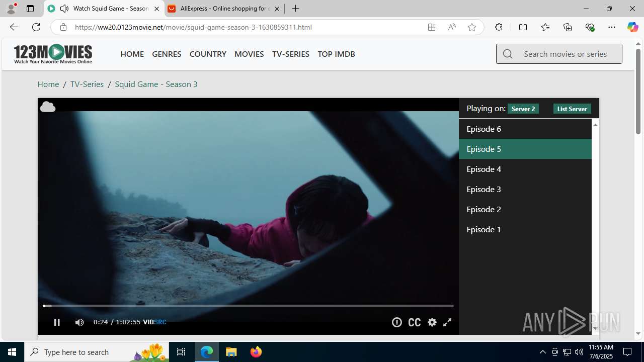Screen dimensions: 644x362
Task: Open a new browser tab
Action: click(296, 9)
